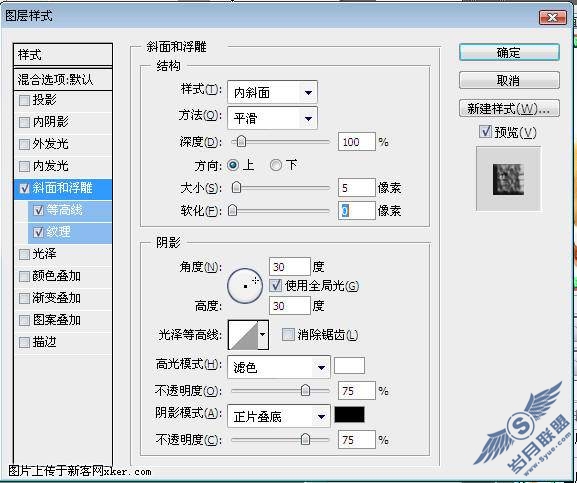
Task: Click the 新建样式 button
Action: click(509, 109)
